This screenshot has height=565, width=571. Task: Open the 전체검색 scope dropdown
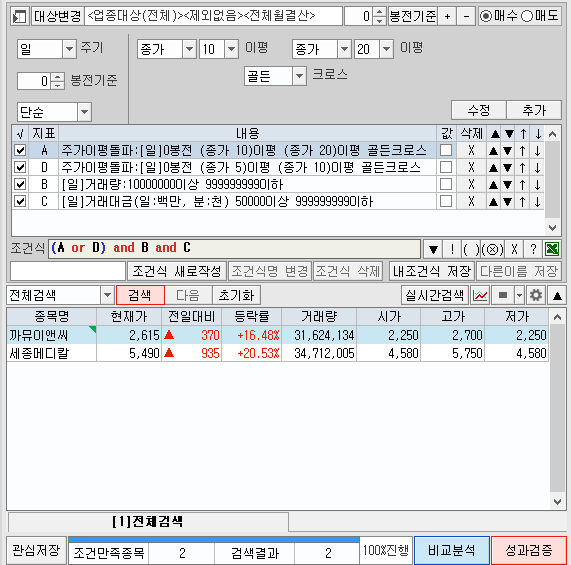tap(107, 295)
